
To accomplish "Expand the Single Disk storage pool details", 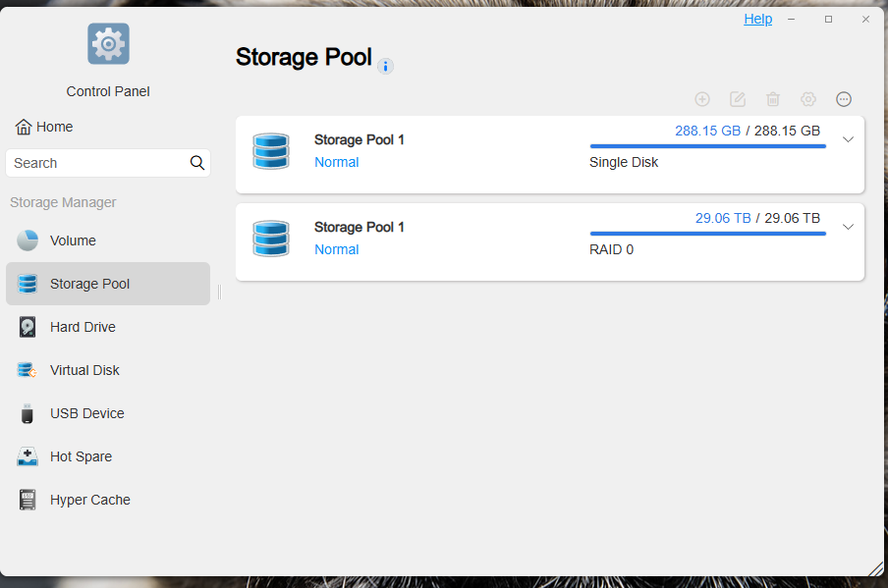I will tap(849, 139).
